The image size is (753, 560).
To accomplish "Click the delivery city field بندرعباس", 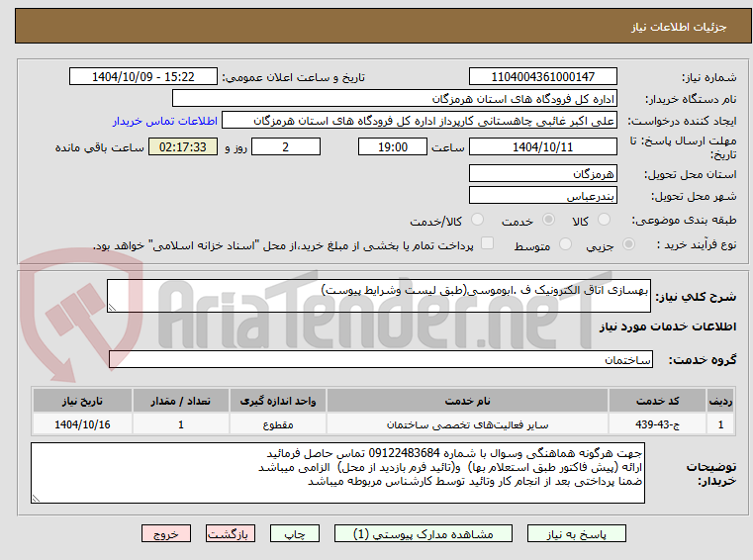I will click(542, 196).
